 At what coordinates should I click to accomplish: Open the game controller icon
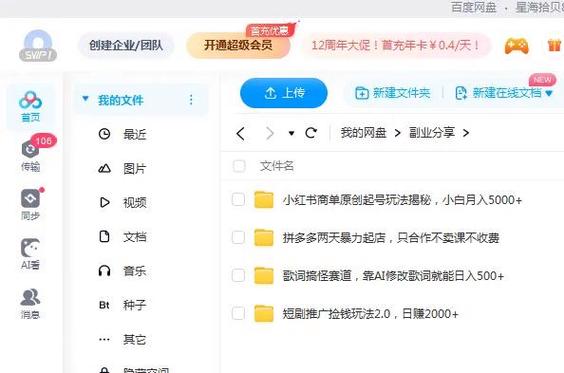517,46
